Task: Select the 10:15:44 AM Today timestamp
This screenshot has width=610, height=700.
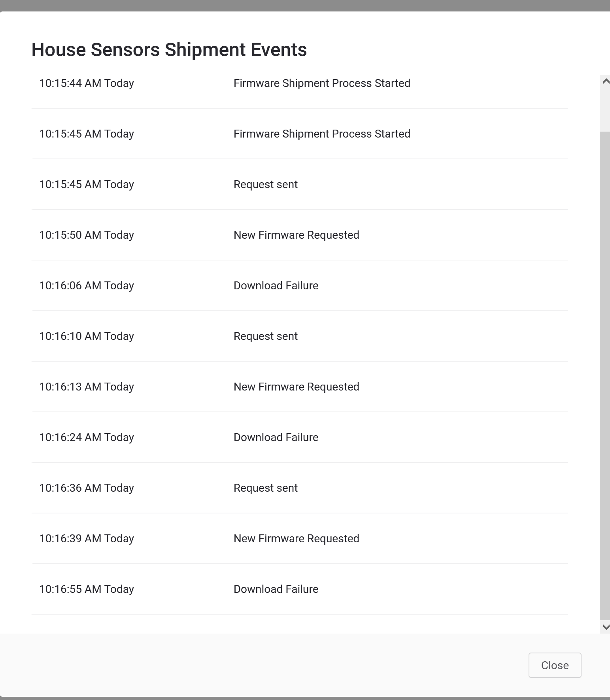Action: tap(87, 83)
